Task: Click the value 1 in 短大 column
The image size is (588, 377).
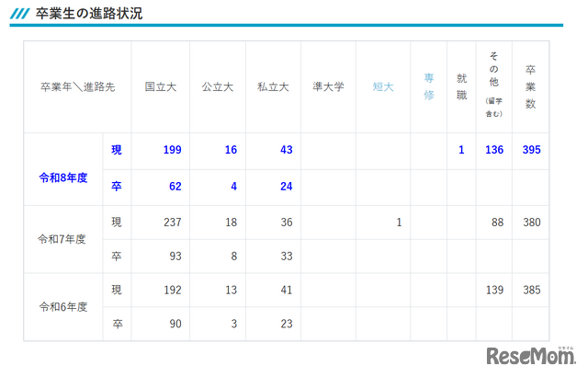Action: pyautogui.click(x=399, y=223)
